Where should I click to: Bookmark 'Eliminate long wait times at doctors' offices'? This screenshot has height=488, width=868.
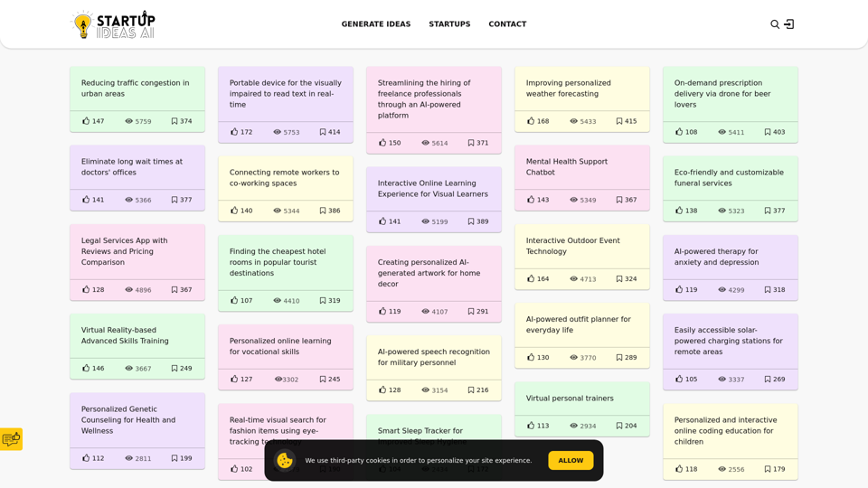tap(175, 200)
